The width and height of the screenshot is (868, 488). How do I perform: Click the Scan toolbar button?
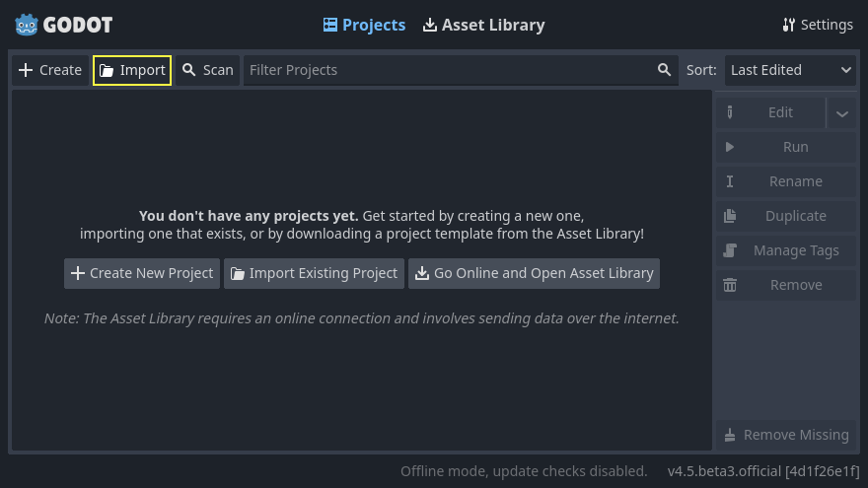[208, 70]
